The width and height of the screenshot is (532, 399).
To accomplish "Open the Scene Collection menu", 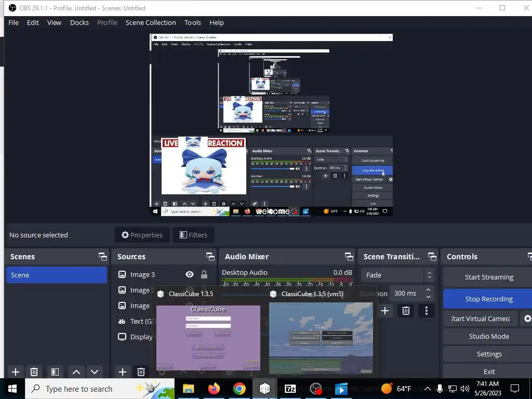I will (151, 23).
